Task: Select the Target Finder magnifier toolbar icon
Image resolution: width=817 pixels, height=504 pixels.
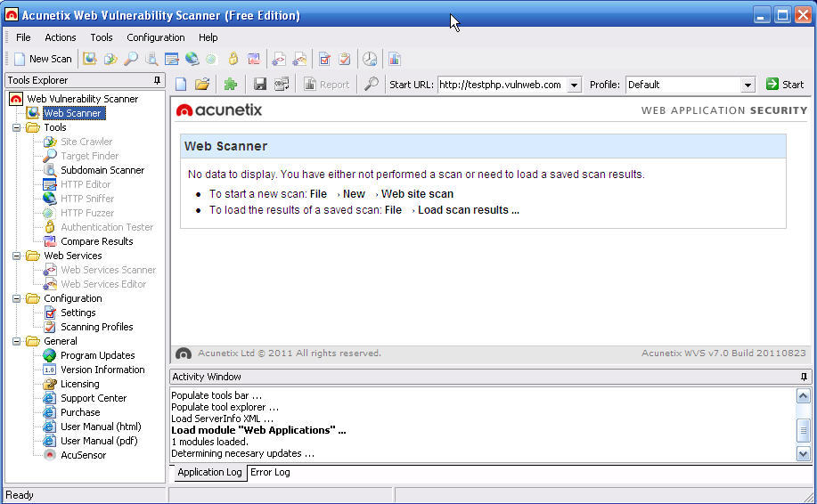Action: [131, 59]
